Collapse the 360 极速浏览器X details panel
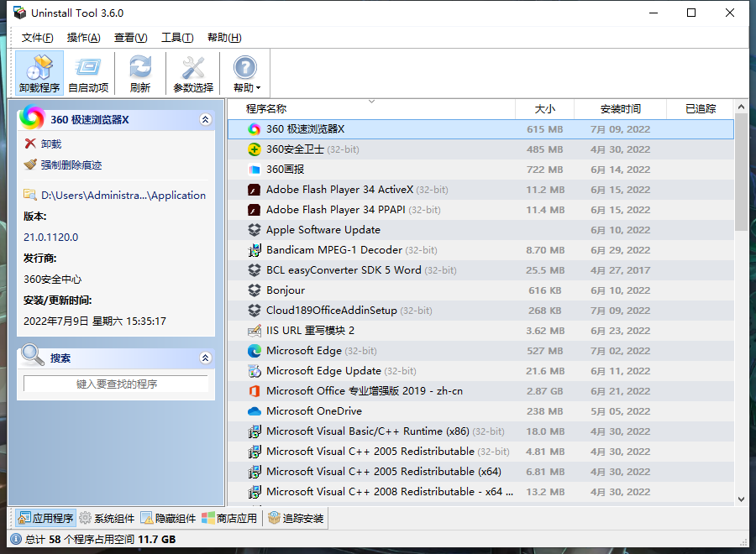Image resolution: width=756 pixels, height=554 pixels. (x=205, y=120)
